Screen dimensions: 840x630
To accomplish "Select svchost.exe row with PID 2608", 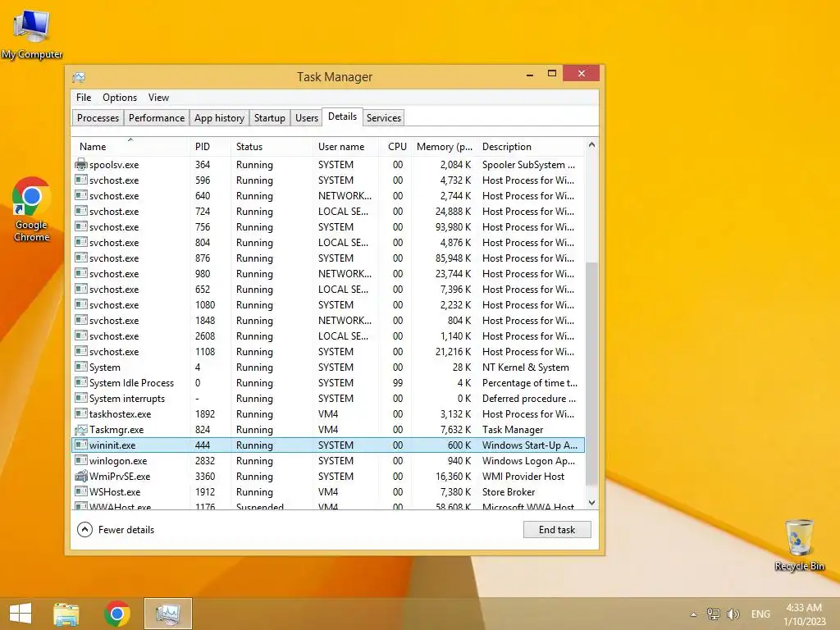I will (x=328, y=336).
